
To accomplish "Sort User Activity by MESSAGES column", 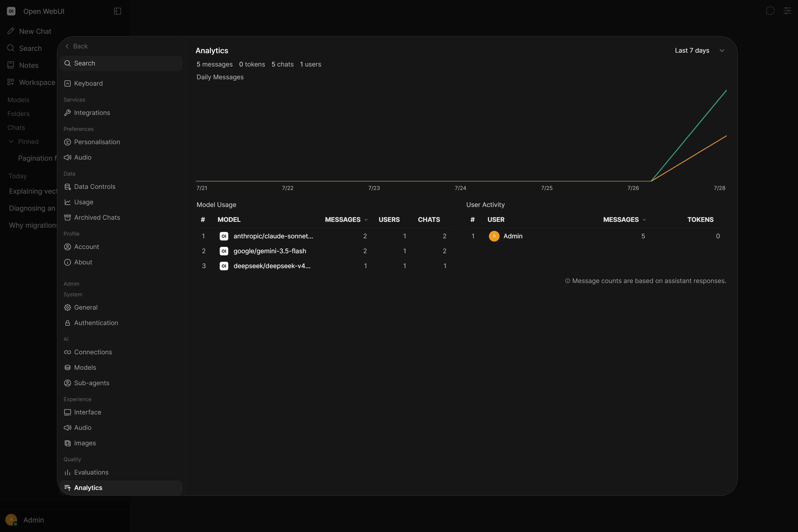I will pos(624,219).
